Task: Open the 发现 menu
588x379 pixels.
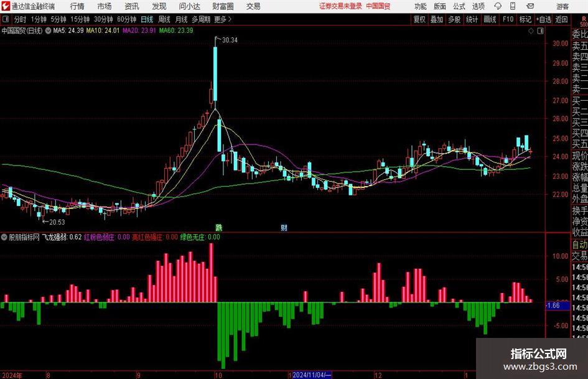Action: click(x=159, y=6)
